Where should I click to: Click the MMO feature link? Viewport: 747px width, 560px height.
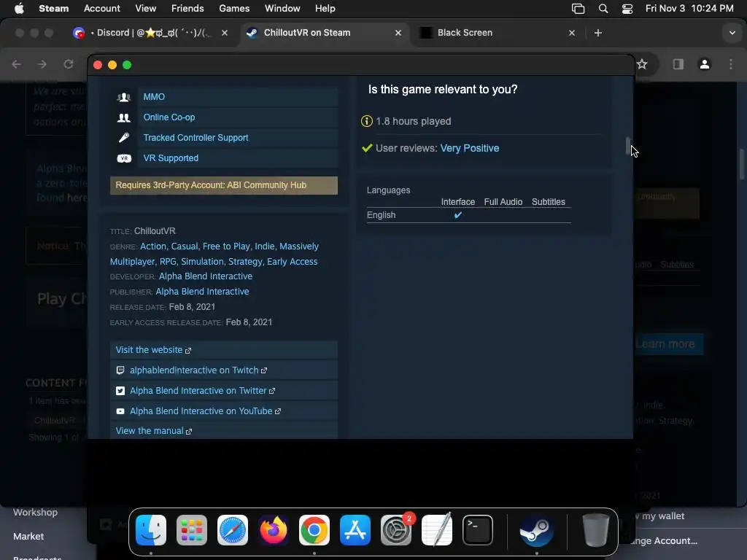(x=154, y=97)
